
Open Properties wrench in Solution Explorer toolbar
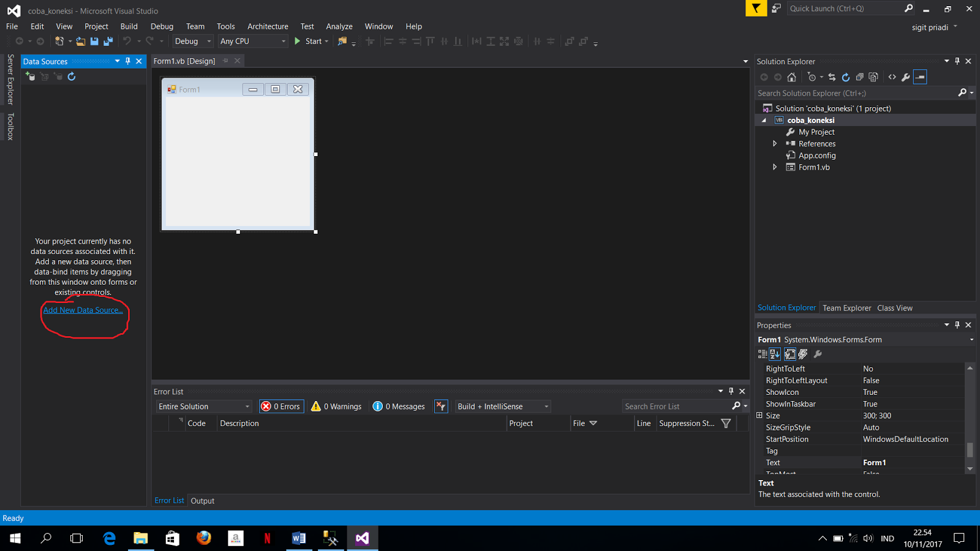coord(906,77)
